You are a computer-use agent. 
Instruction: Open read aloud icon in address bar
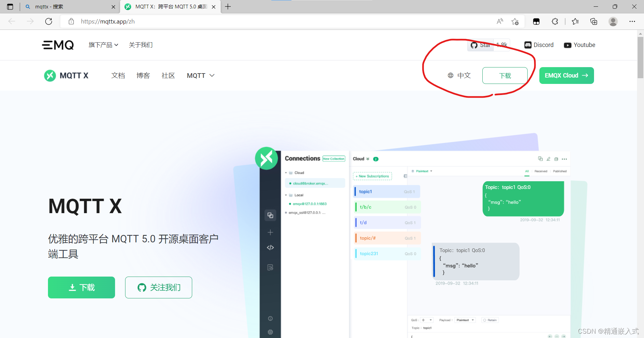pos(500,21)
